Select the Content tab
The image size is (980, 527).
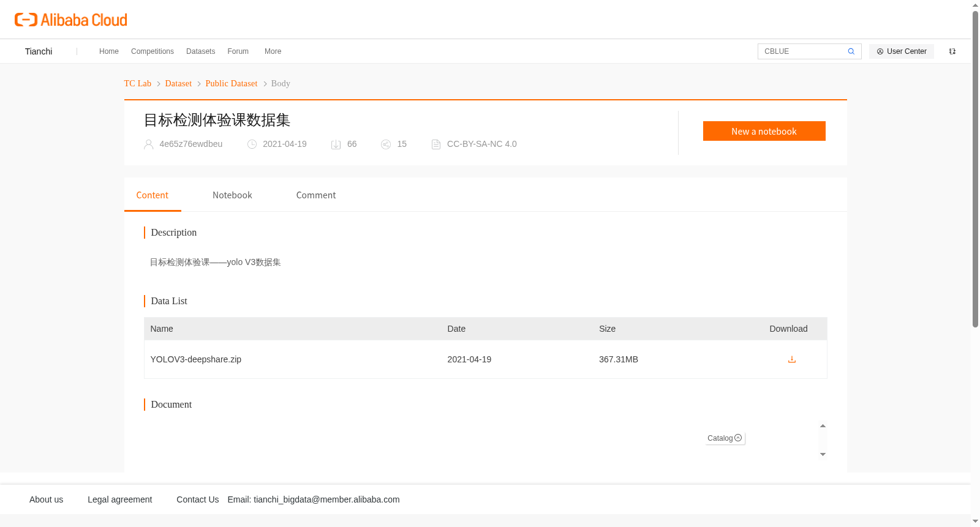pyautogui.click(x=153, y=195)
